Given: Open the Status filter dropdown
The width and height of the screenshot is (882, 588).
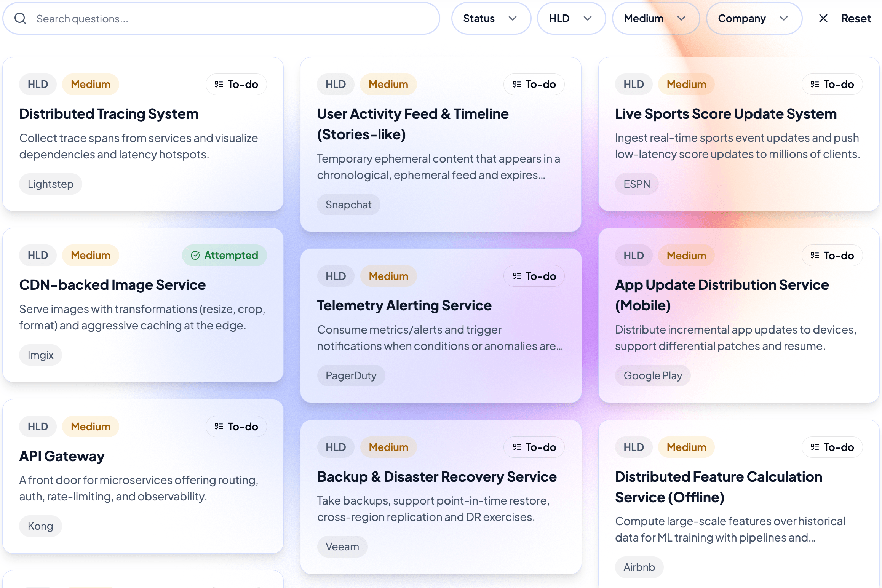Looking at the screenshot, I should (x=491, y=18).
